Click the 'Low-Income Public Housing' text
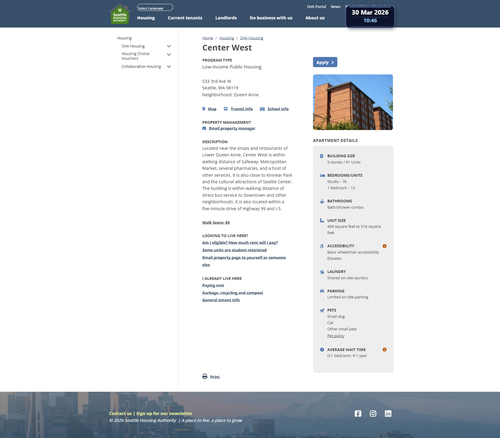500x438 pixels. click(232, 67)
